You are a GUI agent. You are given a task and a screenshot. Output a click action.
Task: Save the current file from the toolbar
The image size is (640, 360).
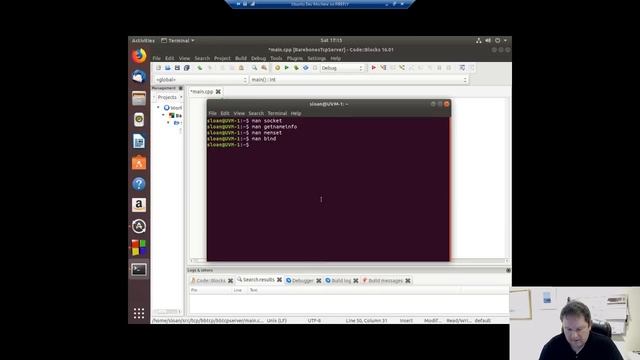point(177,68)
